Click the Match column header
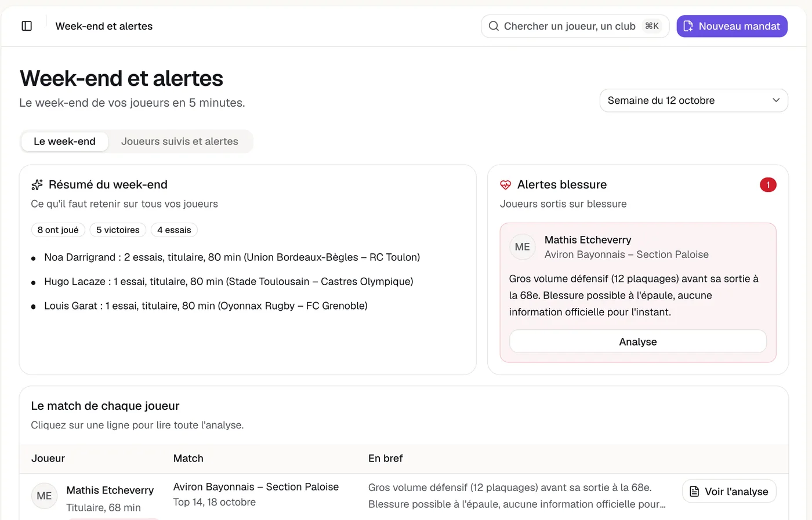Image resolution: width=812 pixels, height=520 pixels. [x=188, y=459]
